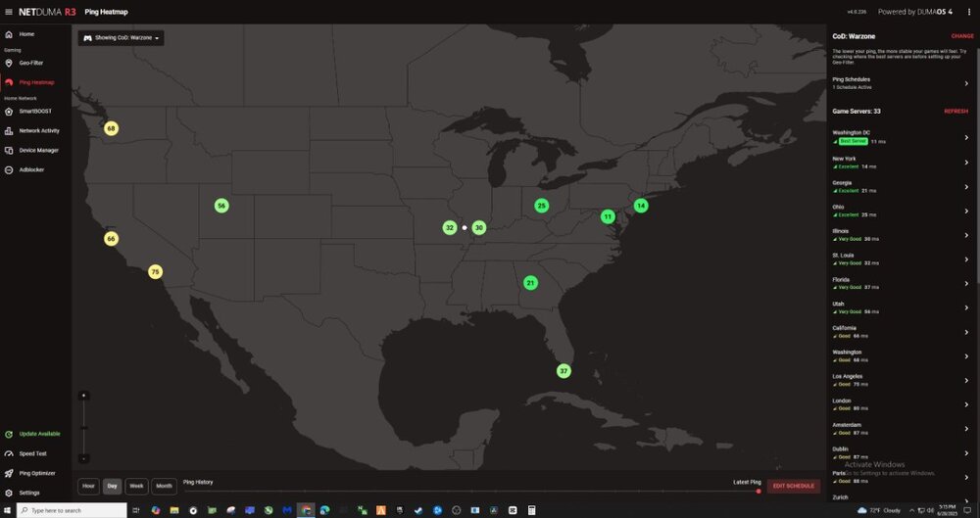Switch ping history to Week
The width and height of the screenshot is (980, 518).
pos(136,486)
